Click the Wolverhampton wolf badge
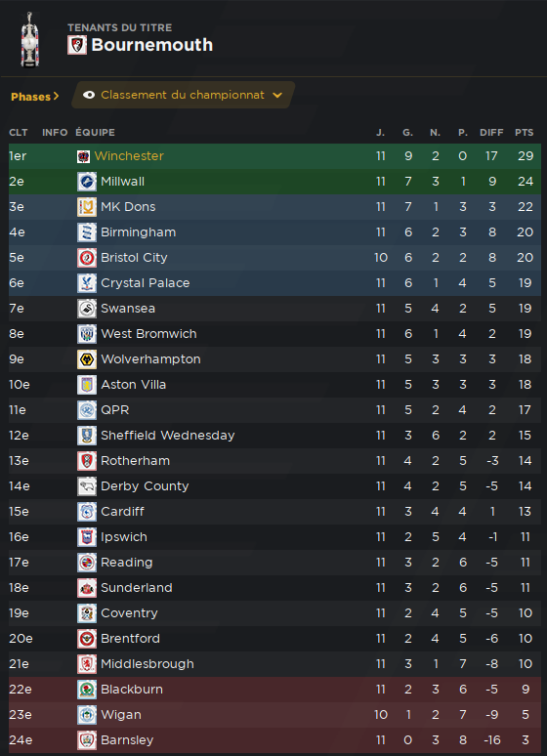 (87, 359)
